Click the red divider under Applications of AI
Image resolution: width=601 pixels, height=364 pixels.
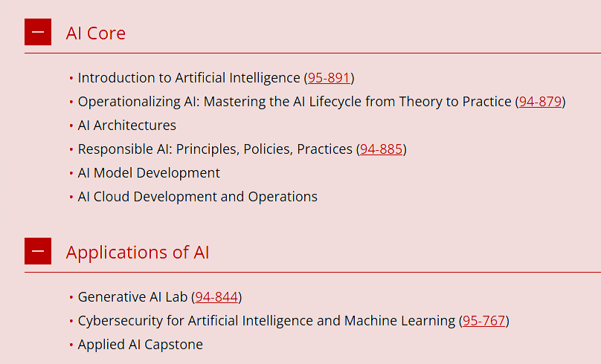312,272
